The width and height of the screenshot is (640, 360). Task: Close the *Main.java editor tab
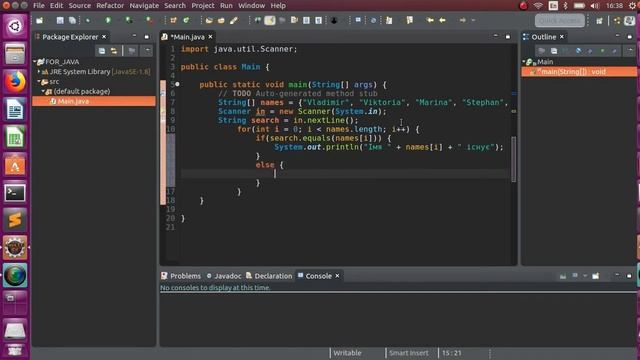pos(211,37)
